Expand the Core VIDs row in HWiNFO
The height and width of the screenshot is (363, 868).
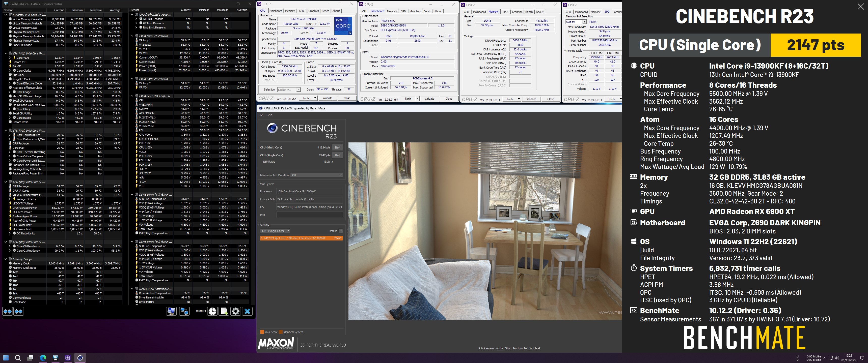click(x=10, y=57)
